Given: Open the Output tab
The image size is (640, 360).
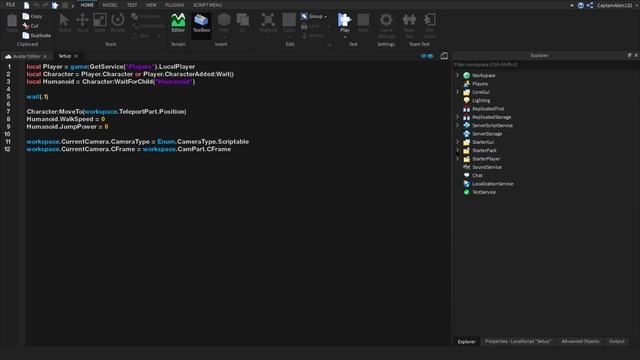Looking at the screenshot, I should (616, 341).
